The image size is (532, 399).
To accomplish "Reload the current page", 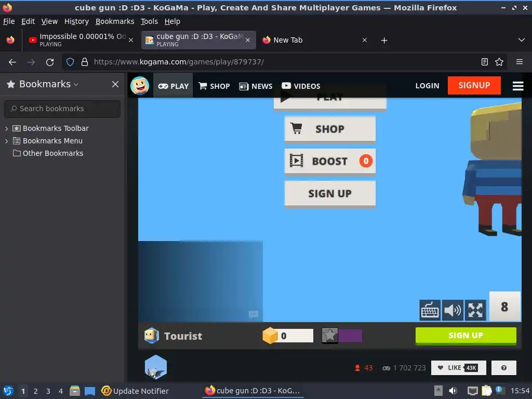I will pyautogui.click(x=50, y=62).
